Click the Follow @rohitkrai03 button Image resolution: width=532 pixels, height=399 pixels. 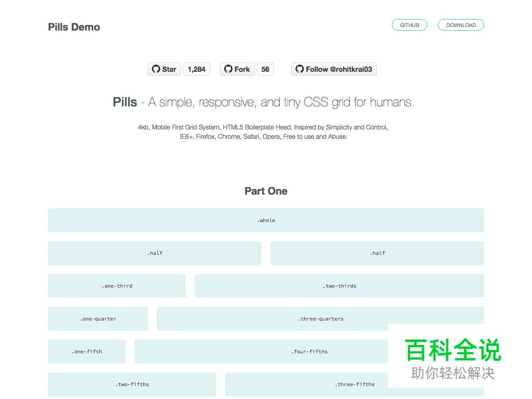pyautogui.click(x=333, y=69)
